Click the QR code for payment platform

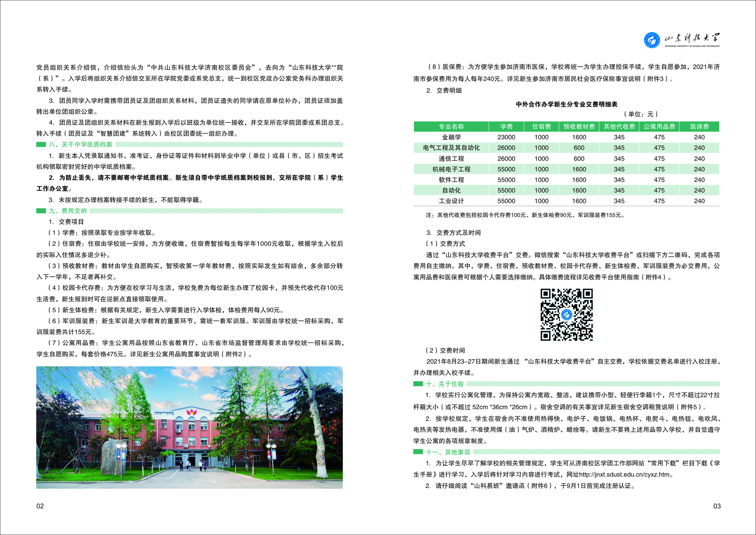566,314
